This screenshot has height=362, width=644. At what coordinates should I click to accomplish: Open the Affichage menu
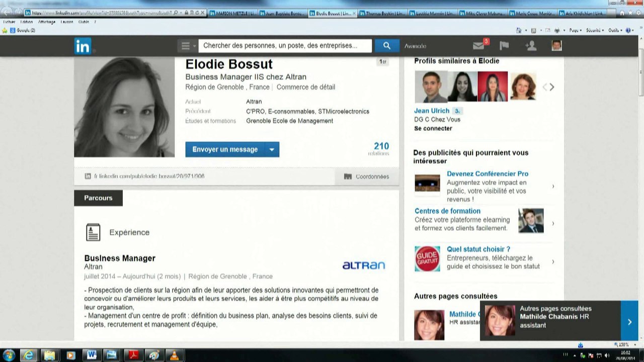46,22
